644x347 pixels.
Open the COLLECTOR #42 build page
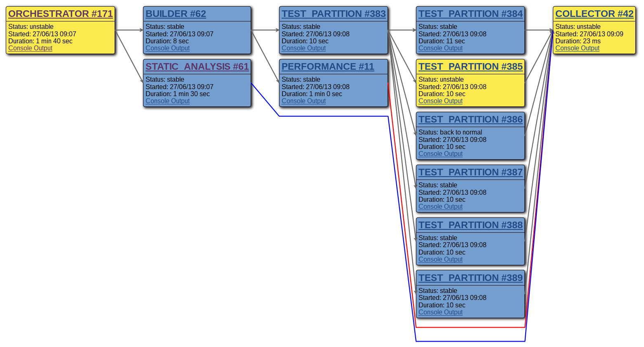click(594, 14)
